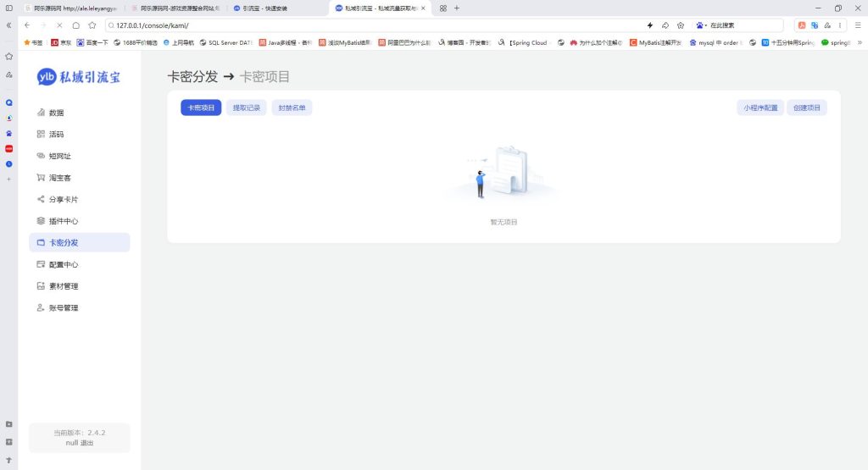Open browser hamburger main menu
868x470 pixels.
(x=858, y=25)
